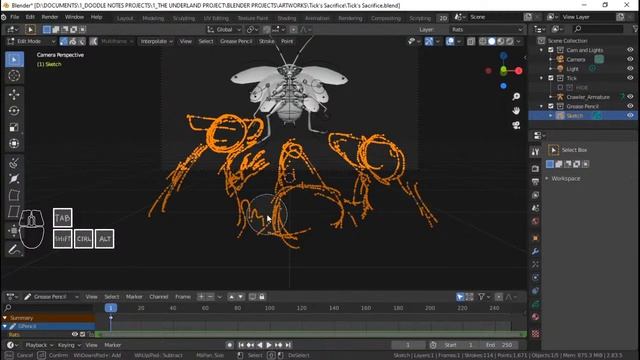Viewport: 640px width, 360px height.
Task: Open the Output properties tab
Action: click(535, 182)
